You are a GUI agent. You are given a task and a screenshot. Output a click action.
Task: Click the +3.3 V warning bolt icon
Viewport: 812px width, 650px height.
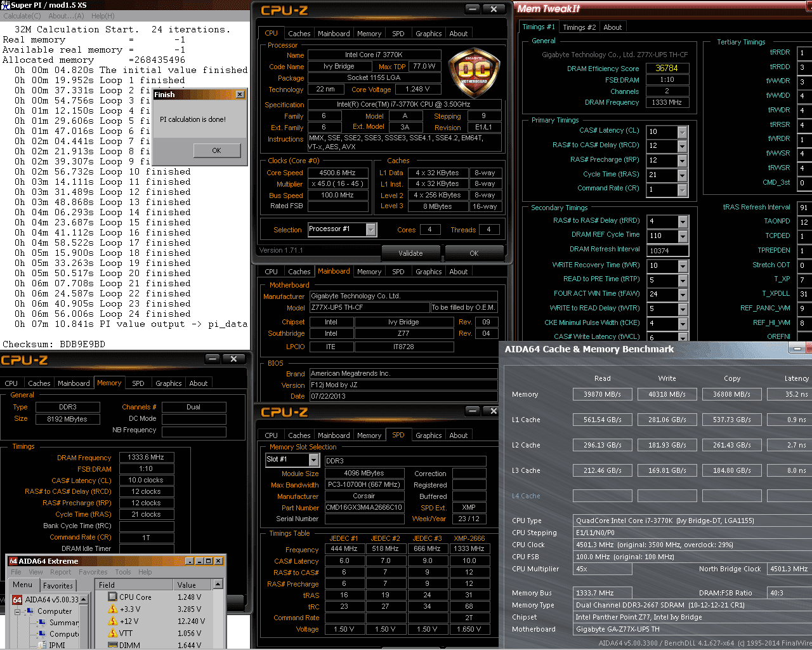(x=112, y=609)
